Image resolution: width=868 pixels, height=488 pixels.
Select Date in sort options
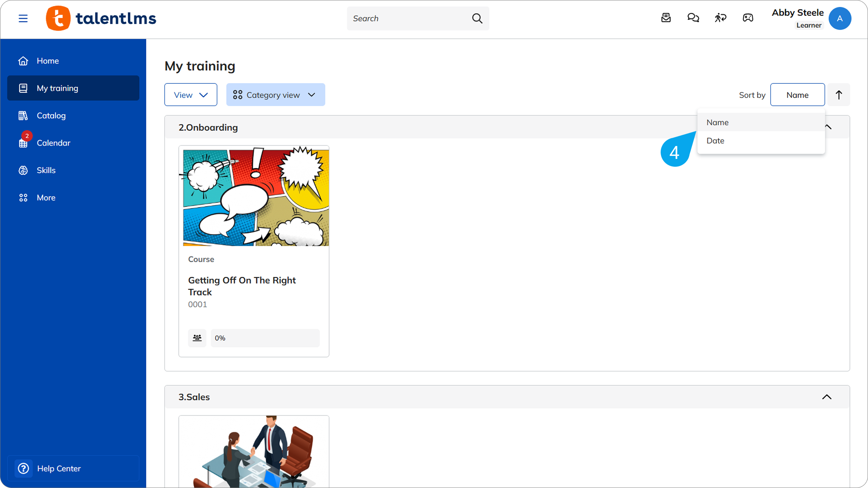[715, 140]
